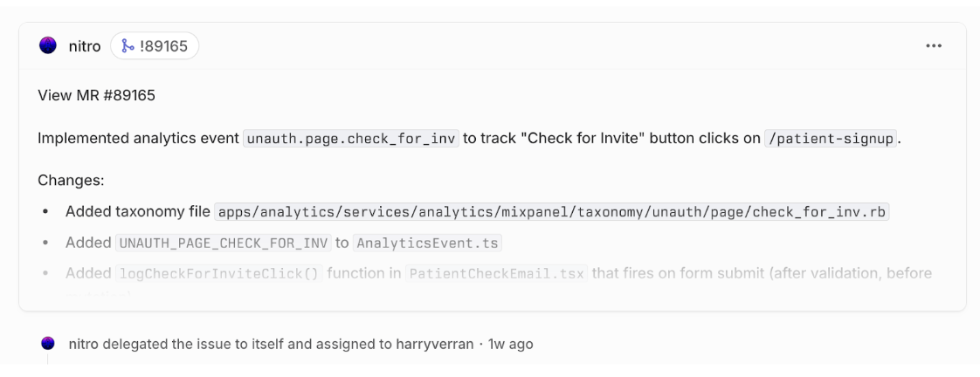The image size is (980, 377).
Task: Open the merge request !89165 badge
Action: (x=155, y=46)
